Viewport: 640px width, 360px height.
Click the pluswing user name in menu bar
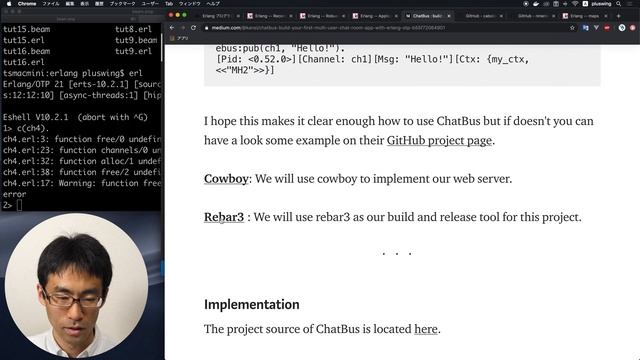click(601, 4)
